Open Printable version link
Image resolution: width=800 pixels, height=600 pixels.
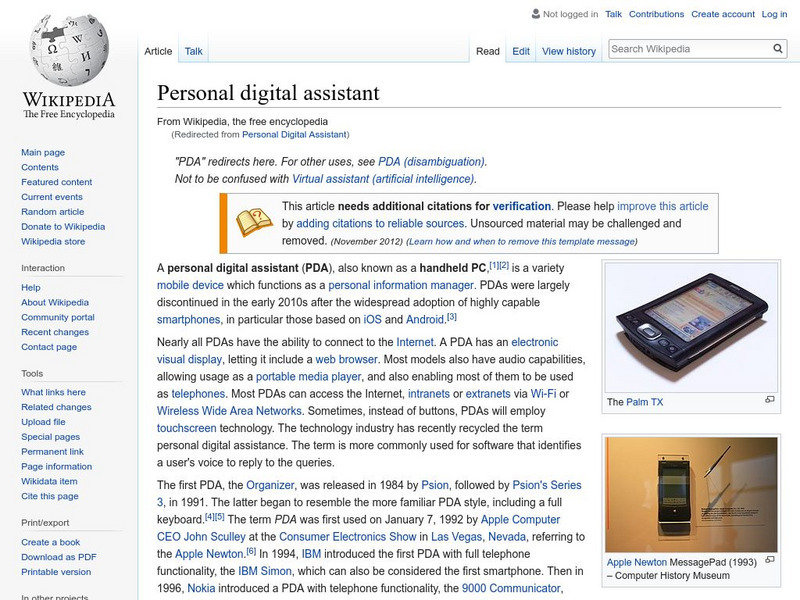pos(56,571)
